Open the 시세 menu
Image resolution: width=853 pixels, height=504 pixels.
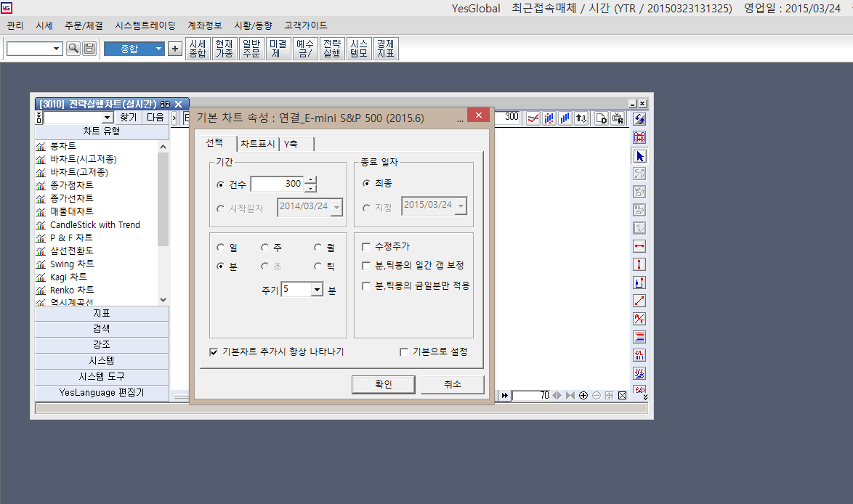44,25
